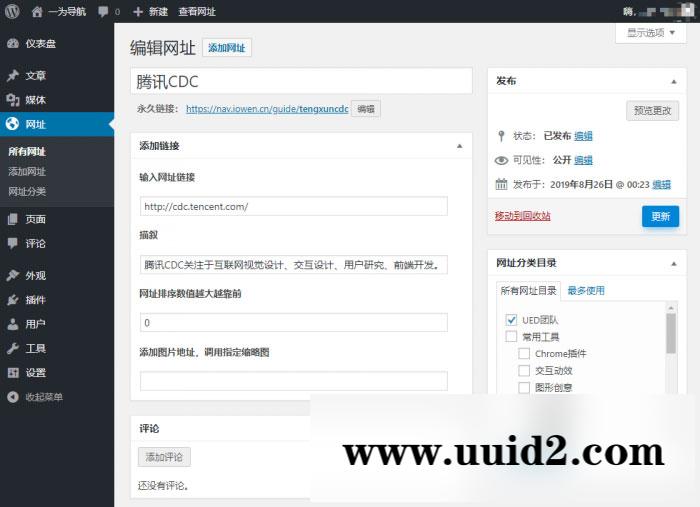Click the scroll-up arrow of category list
The width and height of the screenshot is (700, 507).
click(x=671, y=308)
